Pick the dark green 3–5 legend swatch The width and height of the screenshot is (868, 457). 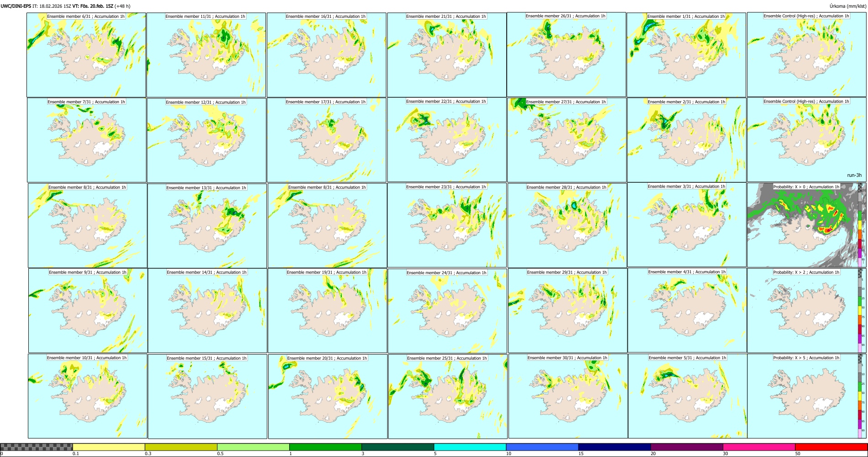coord(397,447)
